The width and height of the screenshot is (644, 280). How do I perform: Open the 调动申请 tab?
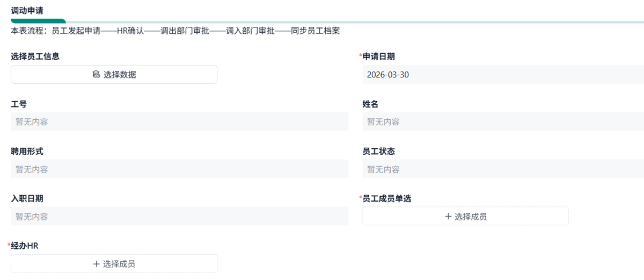click(27, 10)
